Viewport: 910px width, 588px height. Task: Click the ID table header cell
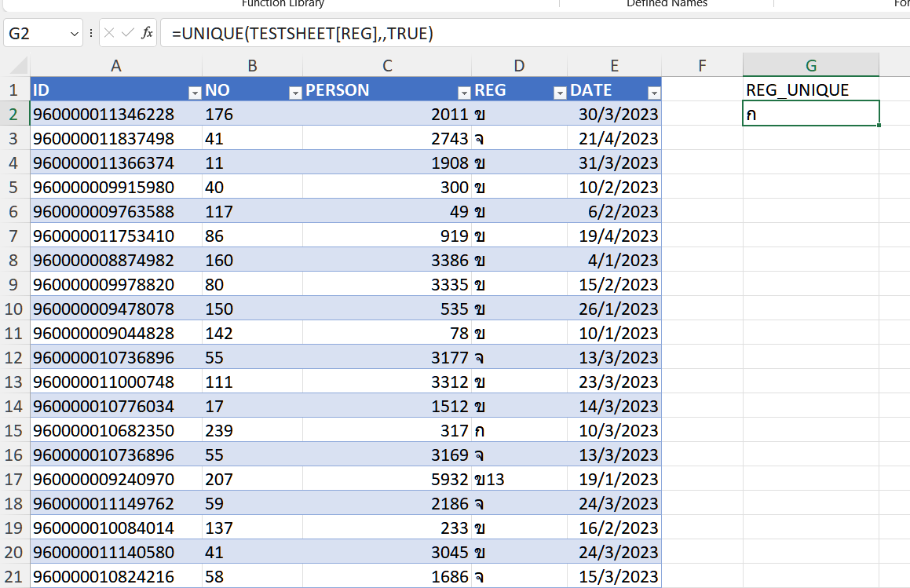click(116, 90)
